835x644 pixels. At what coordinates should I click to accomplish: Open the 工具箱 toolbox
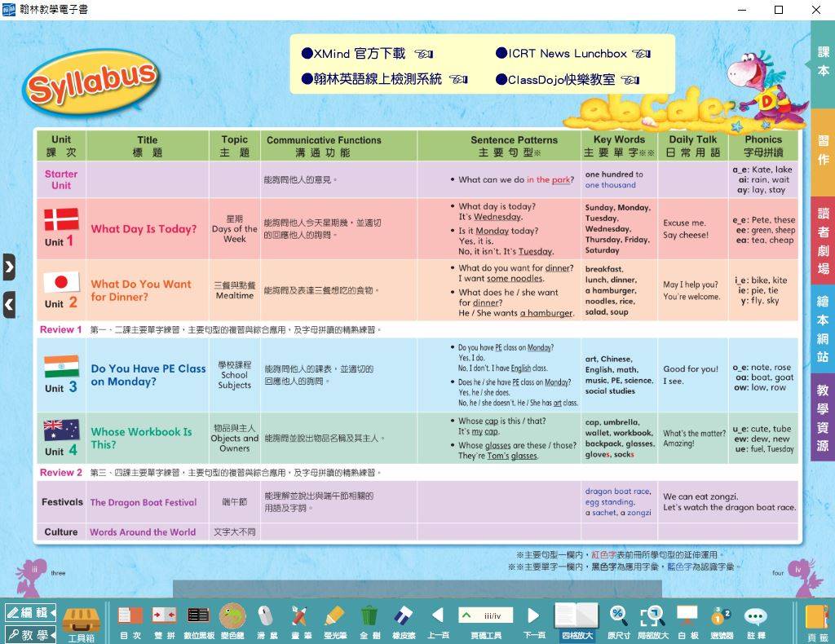(x=81, y=624)
